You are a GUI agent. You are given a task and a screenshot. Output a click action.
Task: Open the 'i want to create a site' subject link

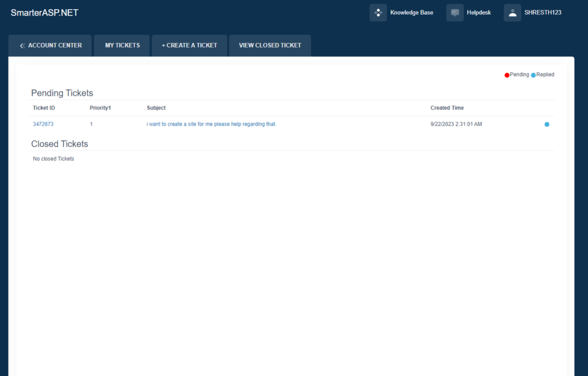211,124
